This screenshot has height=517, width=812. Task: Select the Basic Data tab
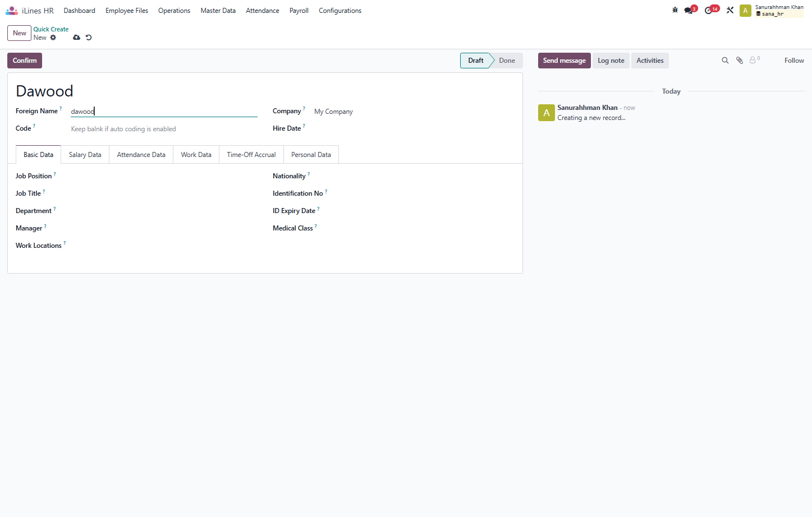pyautogui.click(x=38, y=155)
